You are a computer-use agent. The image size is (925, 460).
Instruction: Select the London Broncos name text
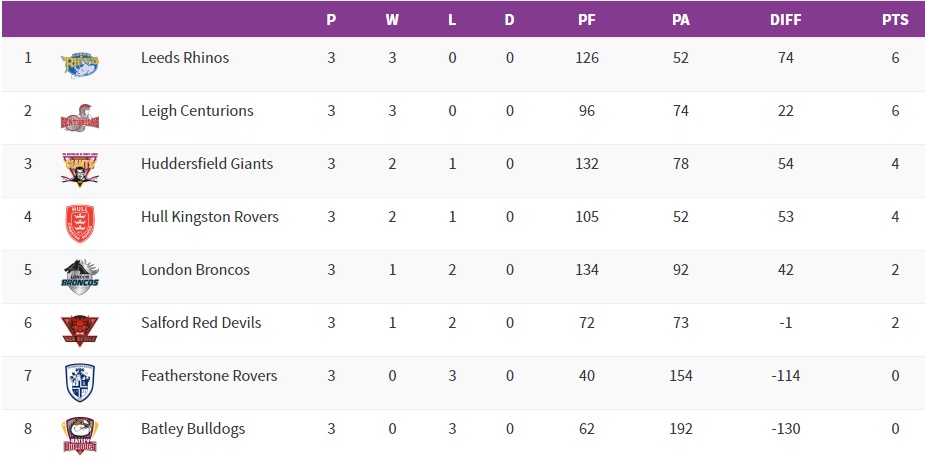click(195, 270)
